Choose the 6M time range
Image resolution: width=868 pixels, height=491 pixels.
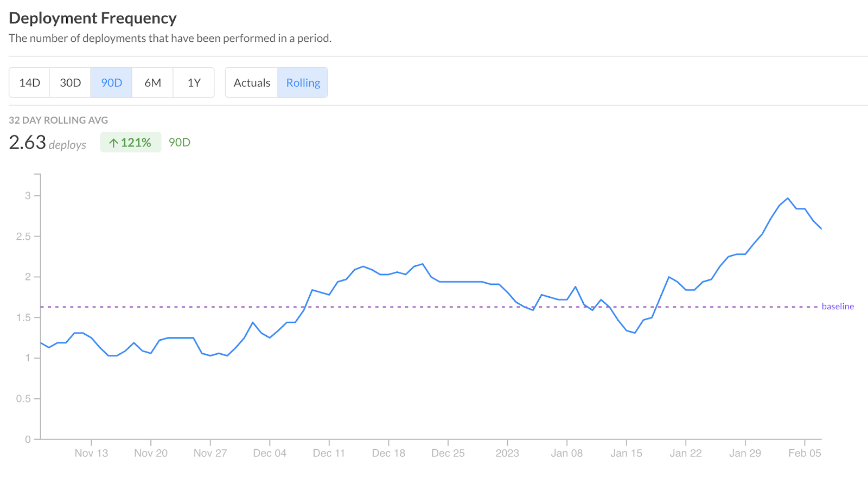point(152,82)
